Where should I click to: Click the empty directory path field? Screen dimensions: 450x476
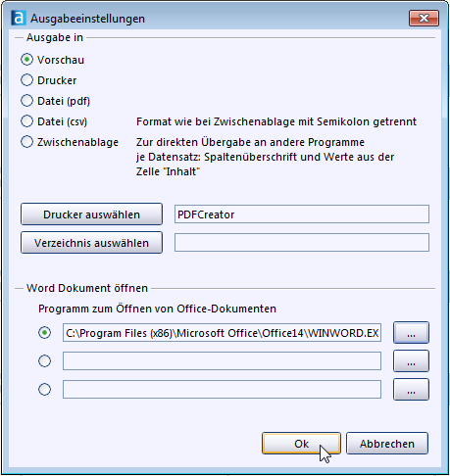point(302,243)
